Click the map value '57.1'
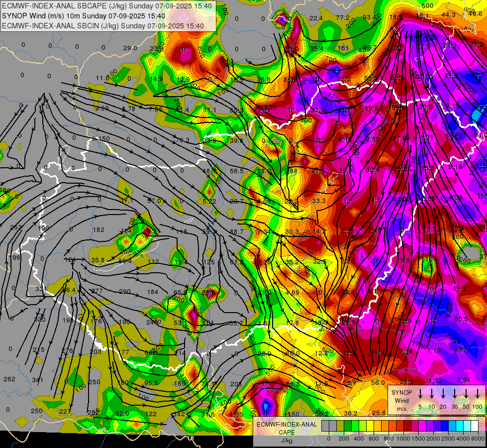Image resolution: width=487 pixels, height=448 pixels. coord(127,201)
